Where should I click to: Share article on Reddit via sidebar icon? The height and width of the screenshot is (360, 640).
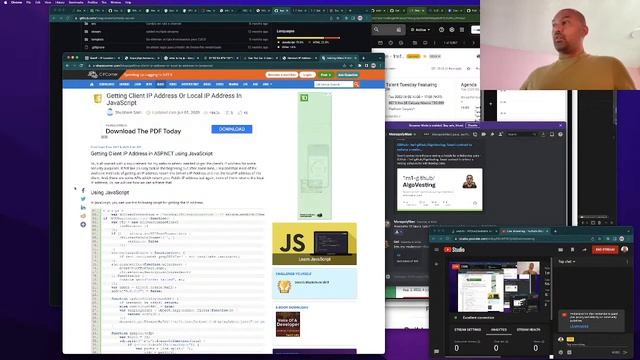[83, 216]
